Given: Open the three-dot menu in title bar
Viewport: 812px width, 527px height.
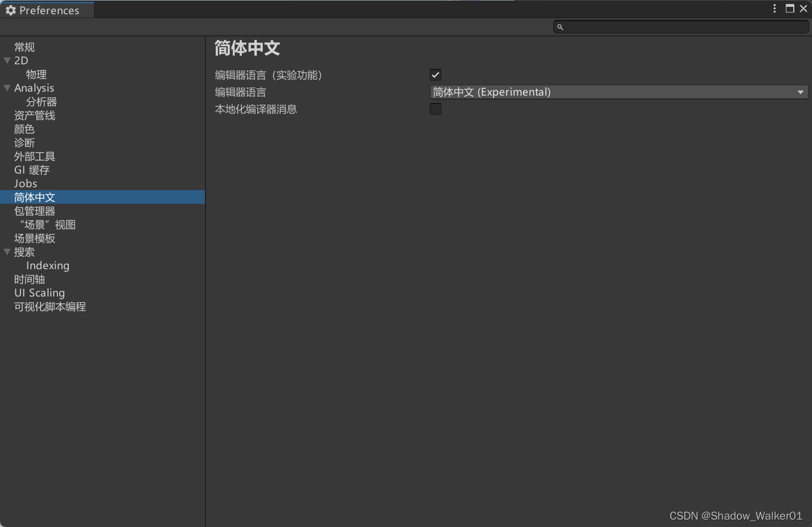Looking at the screenshot, I should 774,8.
